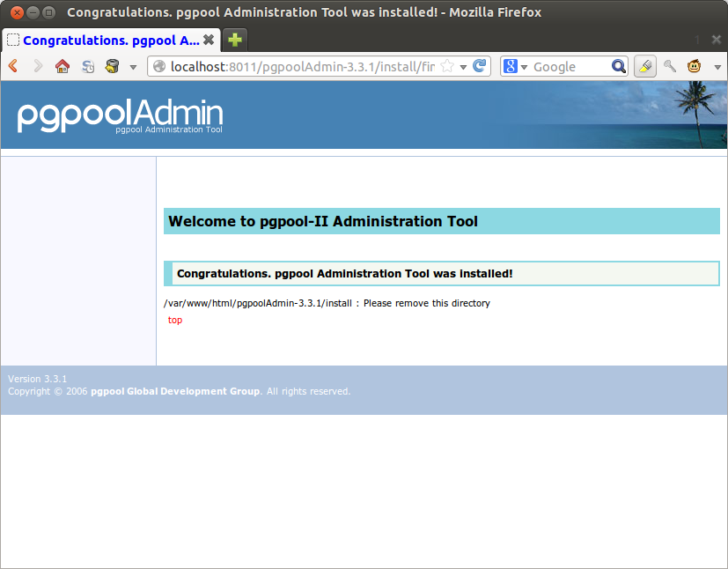
Task: Close the Congratulations pgpool tab
Action: [x=209, y=40]
